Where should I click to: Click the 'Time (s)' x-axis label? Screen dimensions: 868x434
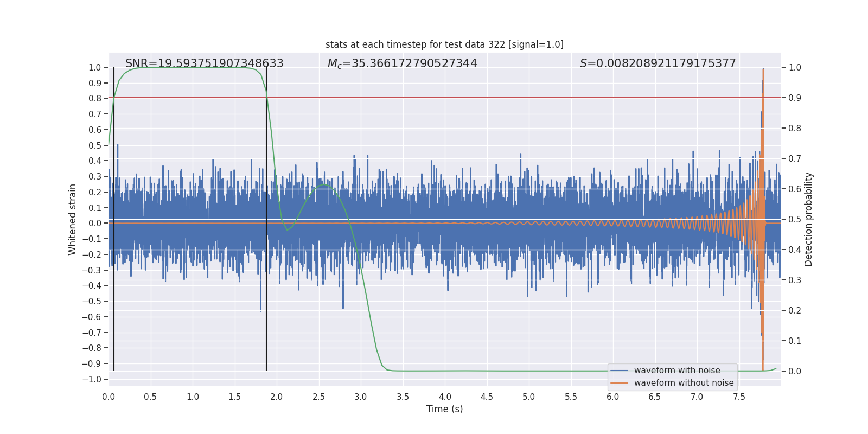click(x=444, y=409)
